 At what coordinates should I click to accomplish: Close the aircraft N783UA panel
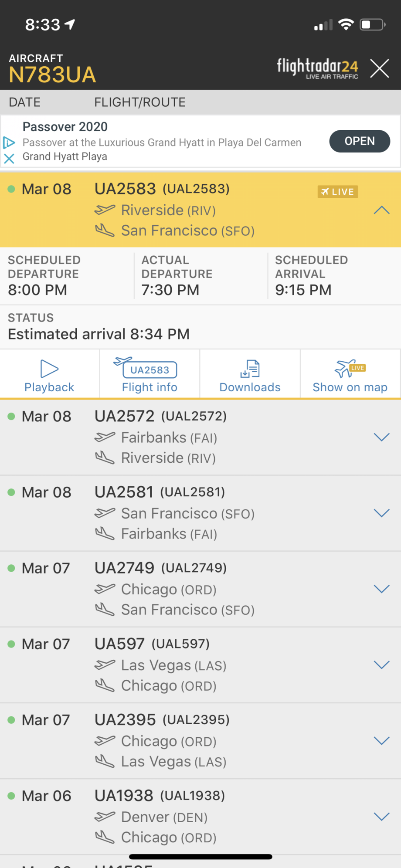click(380, 68)
